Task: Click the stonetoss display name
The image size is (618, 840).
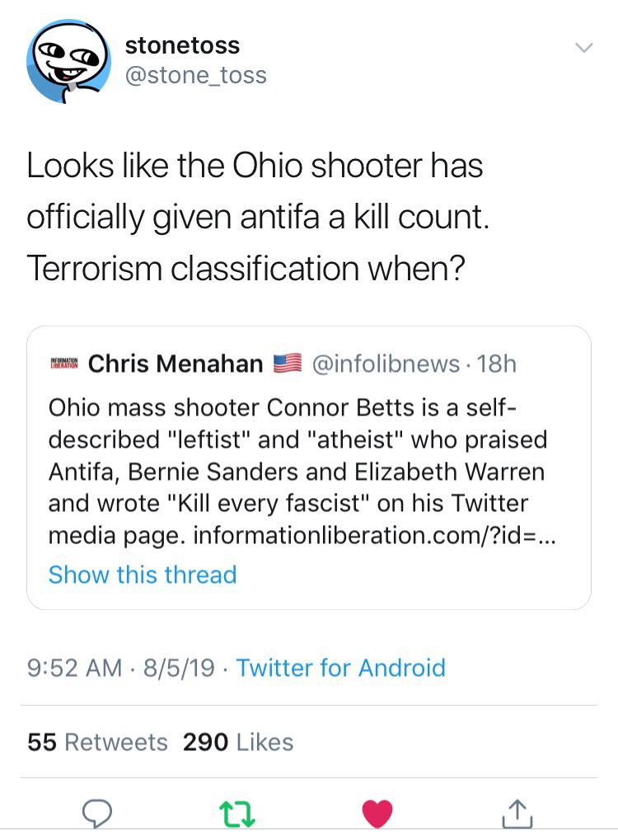Action: coord(182,45)
